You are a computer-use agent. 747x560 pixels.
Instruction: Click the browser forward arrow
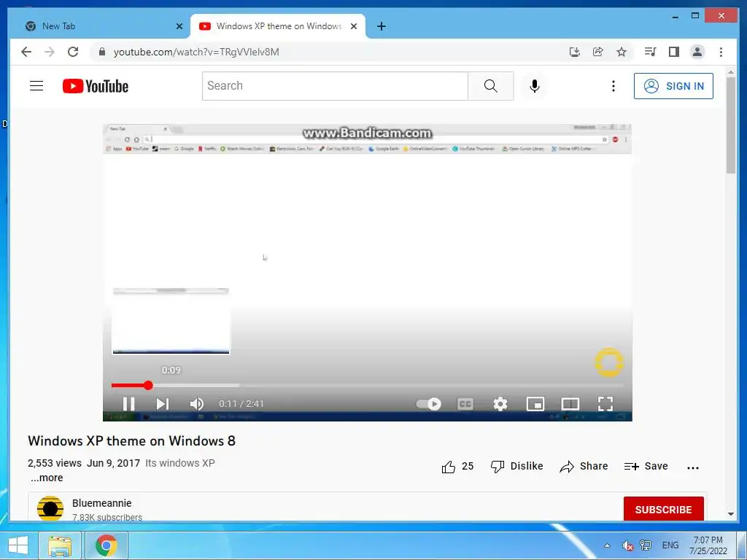coord(50,52)
